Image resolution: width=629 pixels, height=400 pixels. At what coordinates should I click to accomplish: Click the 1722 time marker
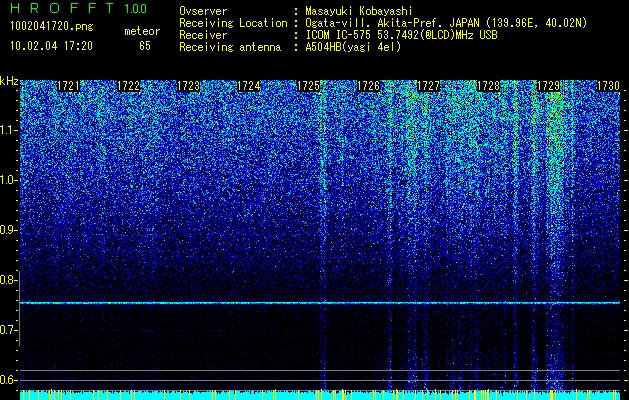tap(128, 86)
